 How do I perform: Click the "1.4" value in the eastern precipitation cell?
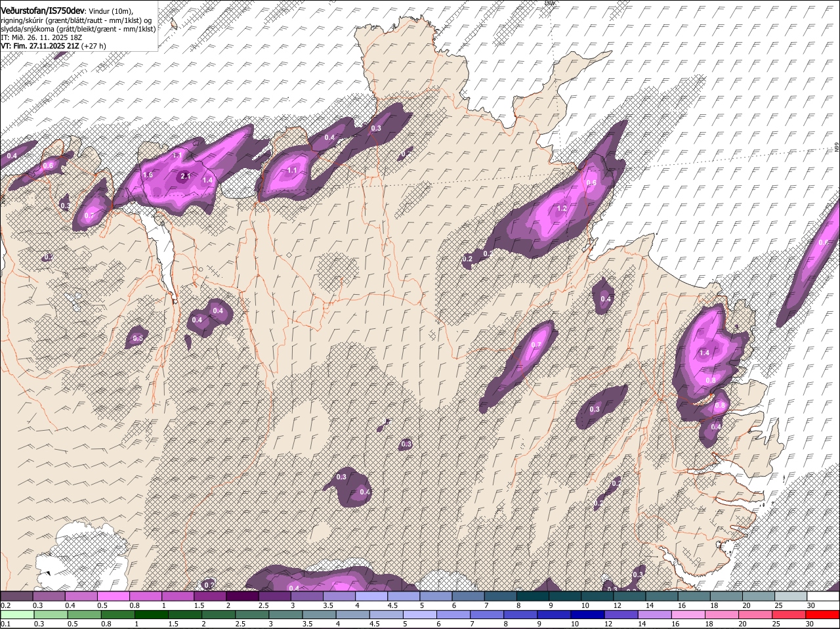pyautogui.click(x=704, y=353)
